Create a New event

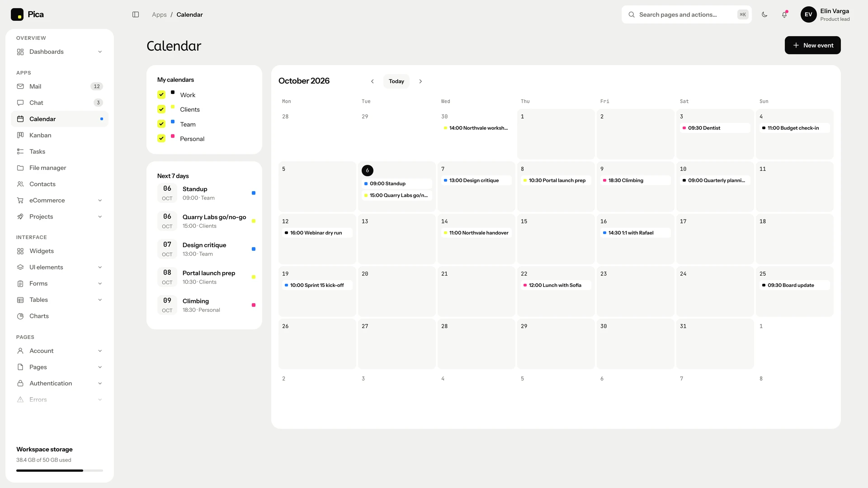pyautogui.click(x=812, y=45)
